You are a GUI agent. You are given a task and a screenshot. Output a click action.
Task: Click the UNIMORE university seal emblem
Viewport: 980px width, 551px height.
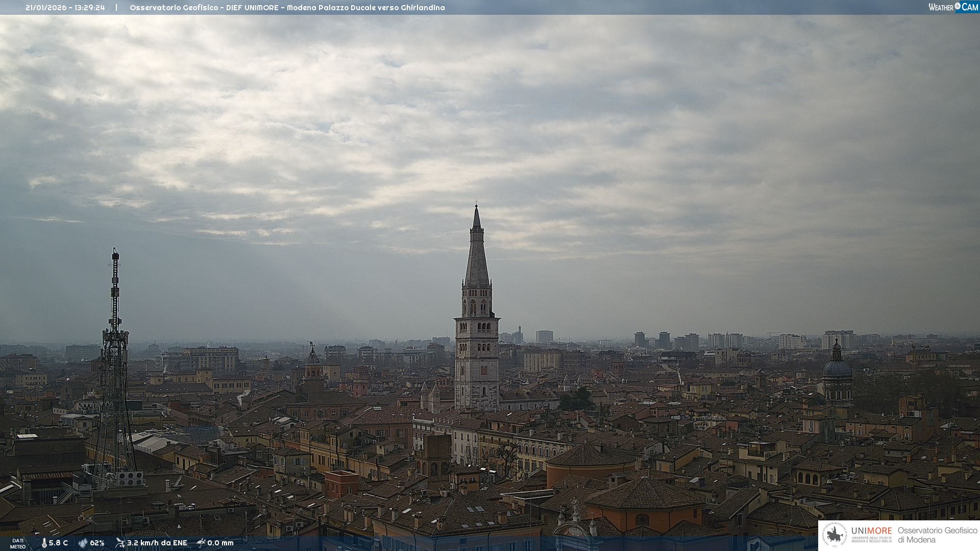pos(835,535)
